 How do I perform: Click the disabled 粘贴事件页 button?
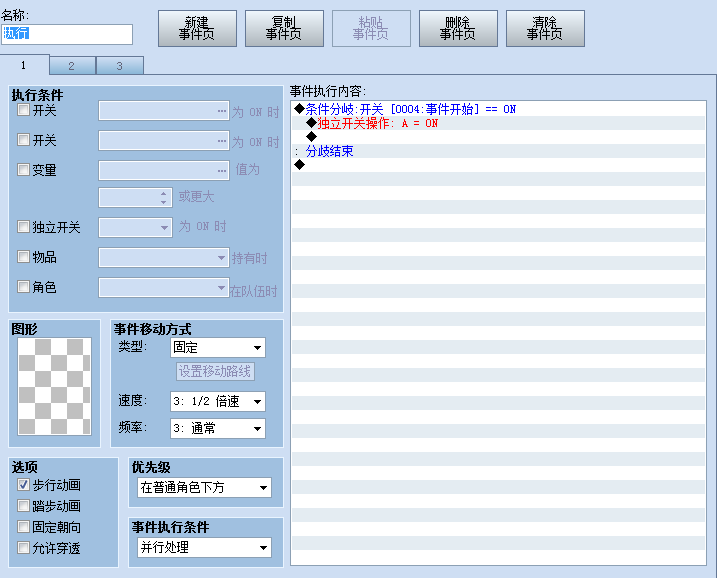pyautogui.click(x=371, y=28)
